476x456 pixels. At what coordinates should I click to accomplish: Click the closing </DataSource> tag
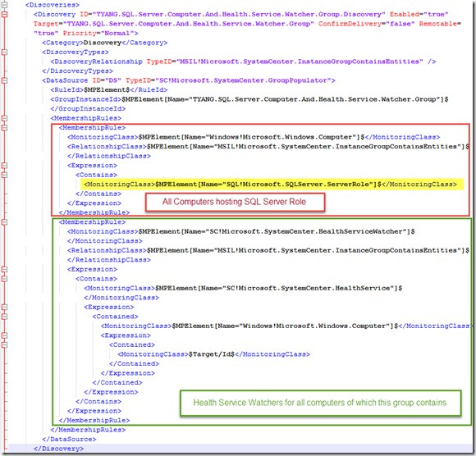69,439
